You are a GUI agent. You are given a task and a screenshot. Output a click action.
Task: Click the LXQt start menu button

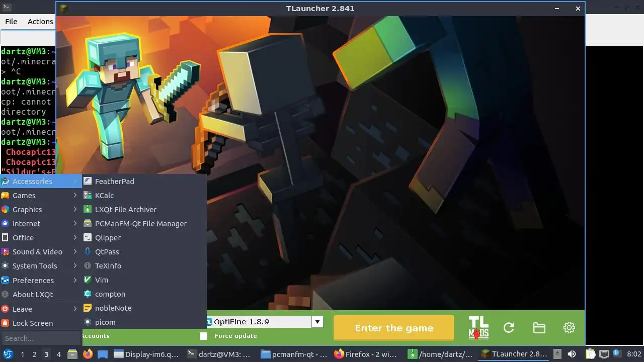point(8,354)
